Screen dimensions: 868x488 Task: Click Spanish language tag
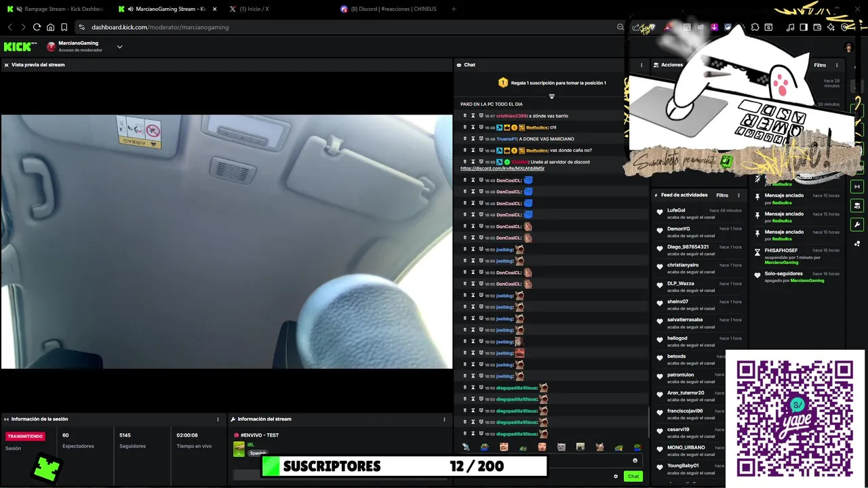tap(258, 453)
